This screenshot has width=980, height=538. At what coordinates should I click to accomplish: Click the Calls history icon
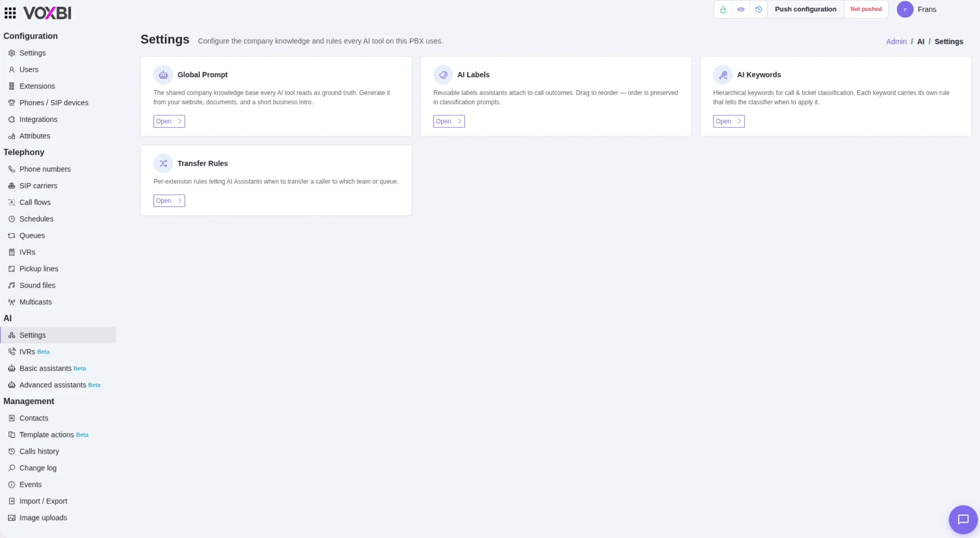pos(12,452)
